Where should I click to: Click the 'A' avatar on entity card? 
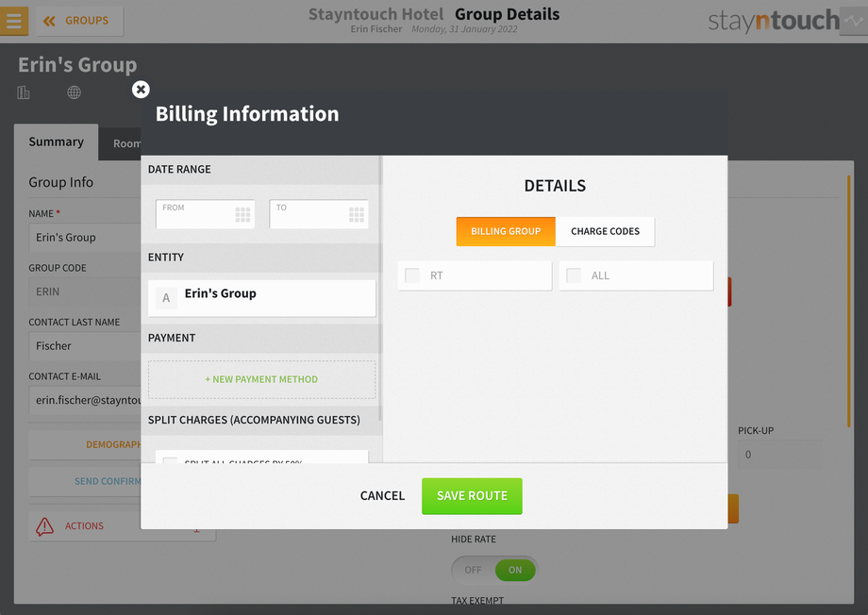coord(166,298)
